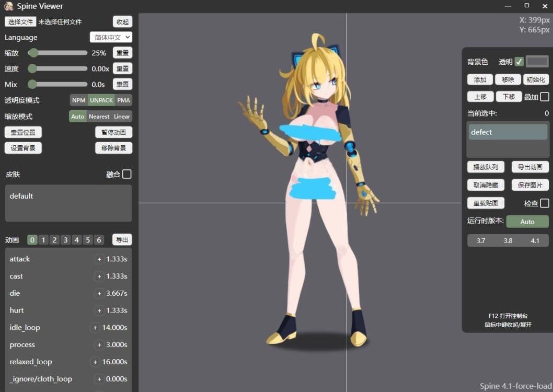Click the 添加 add button

click(480, 79)
